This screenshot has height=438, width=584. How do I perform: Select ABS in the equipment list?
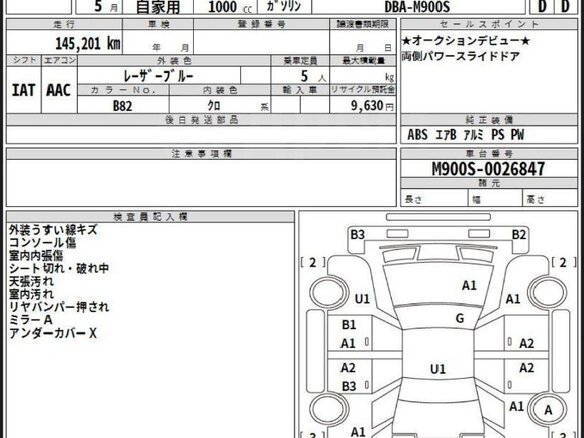pyautogui.click(x=418, y=134)
